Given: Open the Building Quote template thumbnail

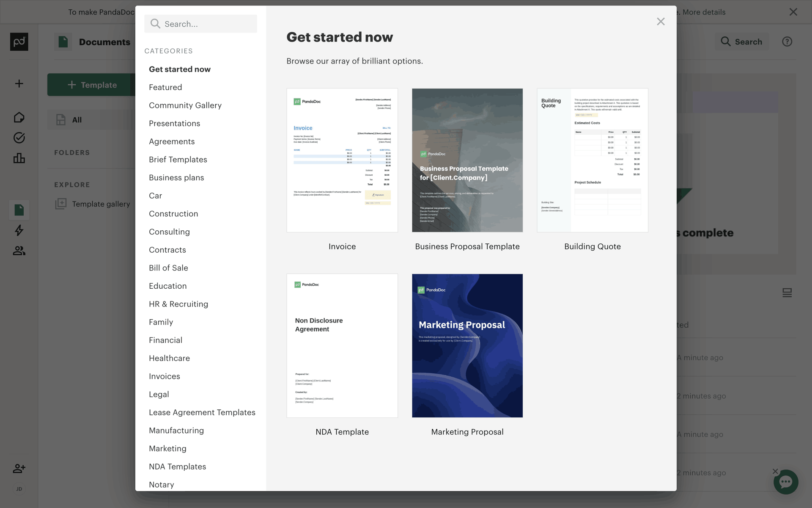Looking at the screenshot, I should point(593,160).
